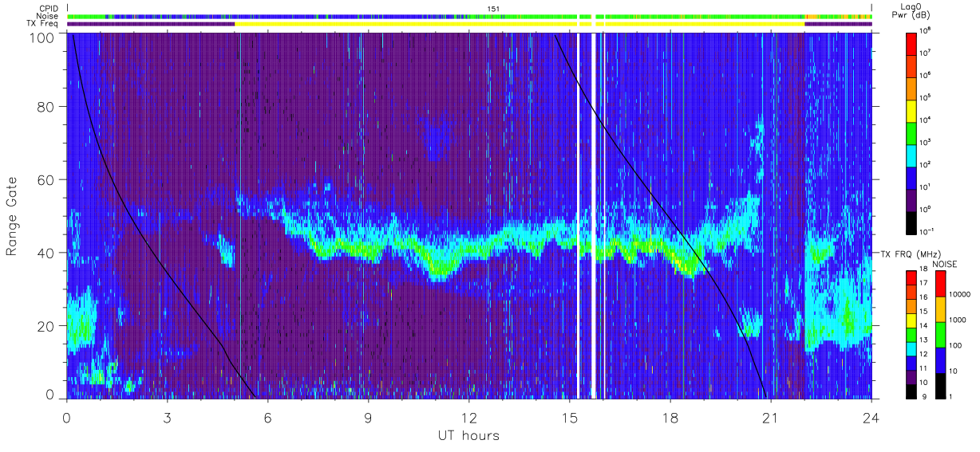Pick the red top segment of the TX FRQ colorbar
Viewport: 980px width, 452px height.
(911, 277)
